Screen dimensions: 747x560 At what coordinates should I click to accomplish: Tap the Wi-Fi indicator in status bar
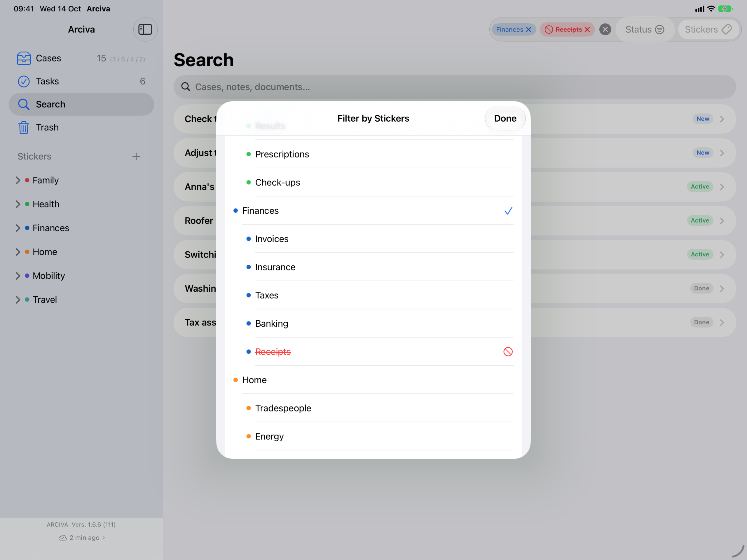pyautogui.click(x=711, y=9)
